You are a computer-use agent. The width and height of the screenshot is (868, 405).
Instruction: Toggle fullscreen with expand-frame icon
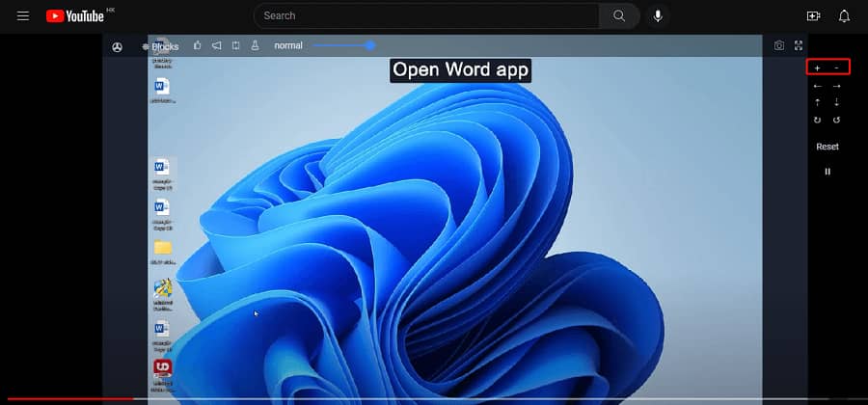(x=799, y=45)
